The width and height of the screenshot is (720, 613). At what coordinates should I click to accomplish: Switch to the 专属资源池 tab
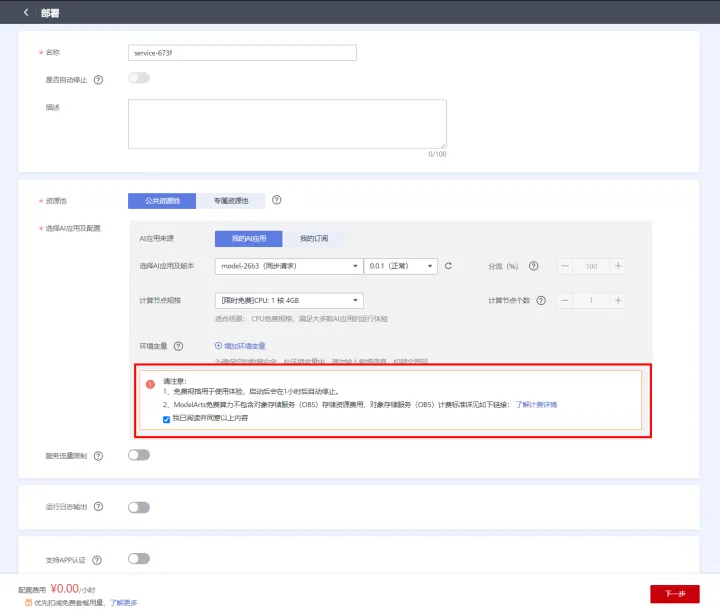click(231, 201)
